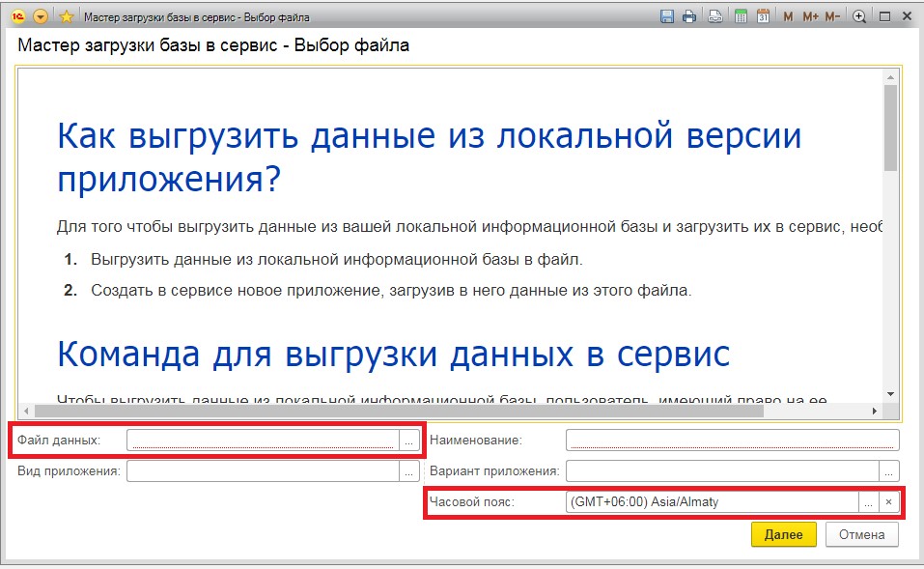
Task: Open the 1C main menu dropdown arrow
Action: (x=41, y=16)
